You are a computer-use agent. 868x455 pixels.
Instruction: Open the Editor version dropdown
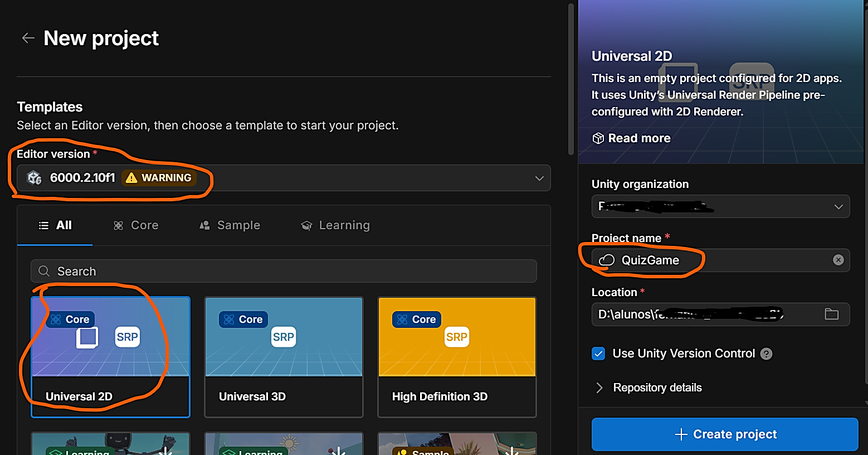[538, 178]
